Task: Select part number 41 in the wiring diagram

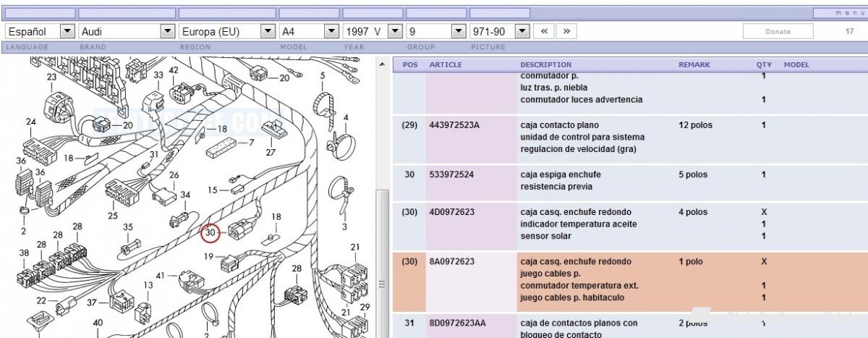Action: pyautogui.click(x=161, y=275)
